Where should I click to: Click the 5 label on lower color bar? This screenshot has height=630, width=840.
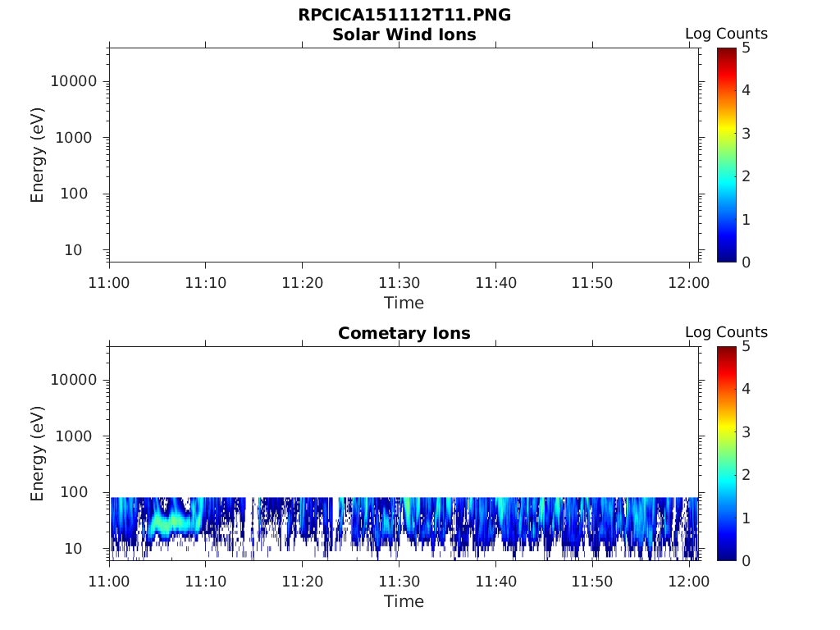(746, 347)
